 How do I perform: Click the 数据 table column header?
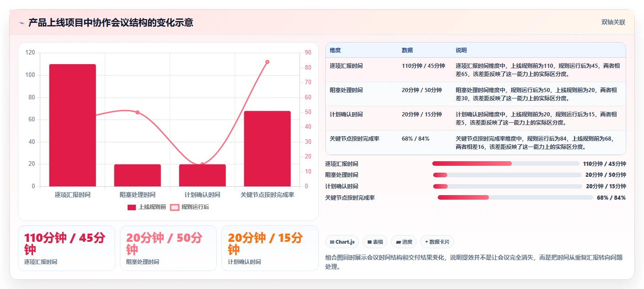[407, 50]
